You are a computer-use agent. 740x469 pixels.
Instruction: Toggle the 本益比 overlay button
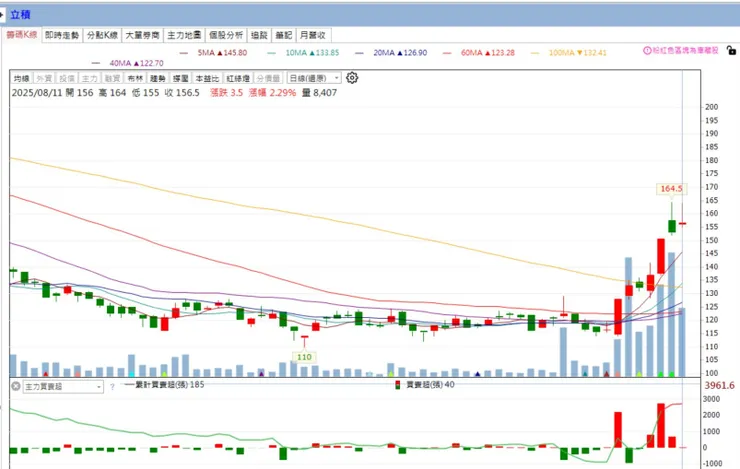pos(207,78)
